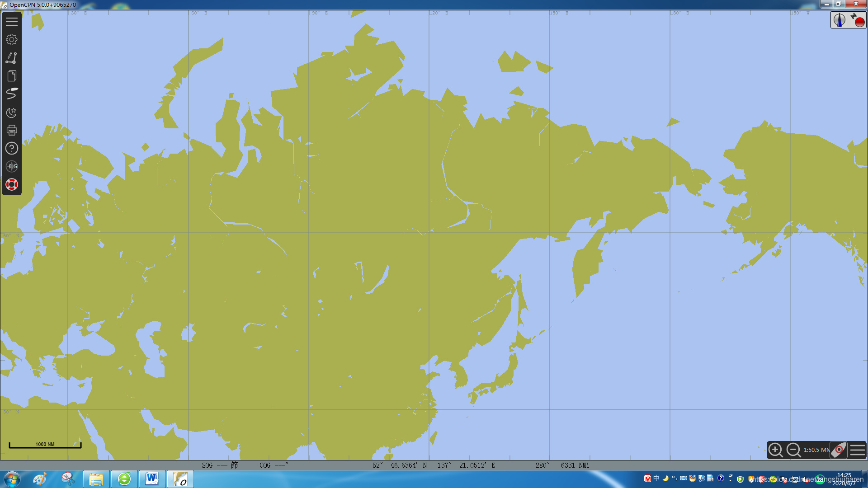Click the cursor position readout in status bar
The height and width of the screenshot is (488, 868).
click(433, 465)
